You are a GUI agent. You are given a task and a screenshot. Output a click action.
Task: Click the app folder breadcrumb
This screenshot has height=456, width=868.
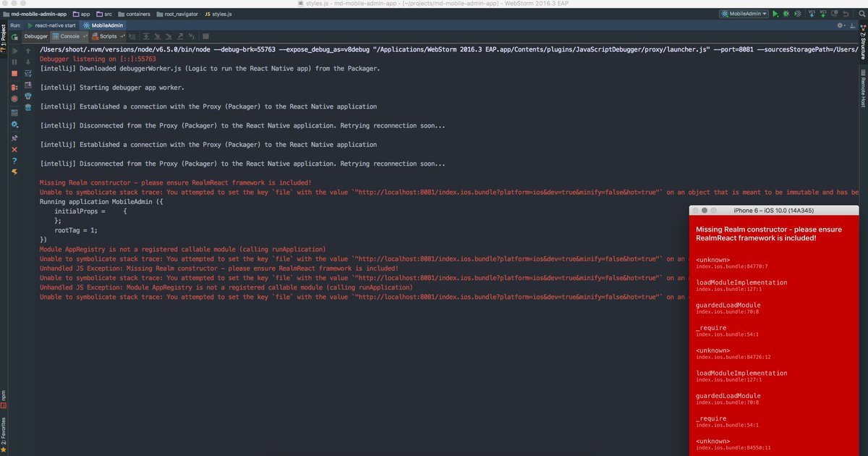pyautogui.click(x=81, y=14)
